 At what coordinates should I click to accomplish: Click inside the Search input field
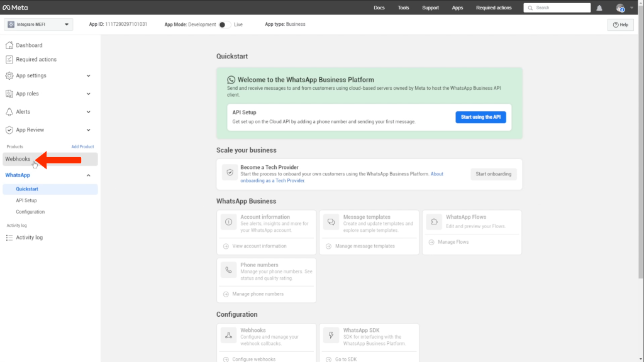point(557,8)
